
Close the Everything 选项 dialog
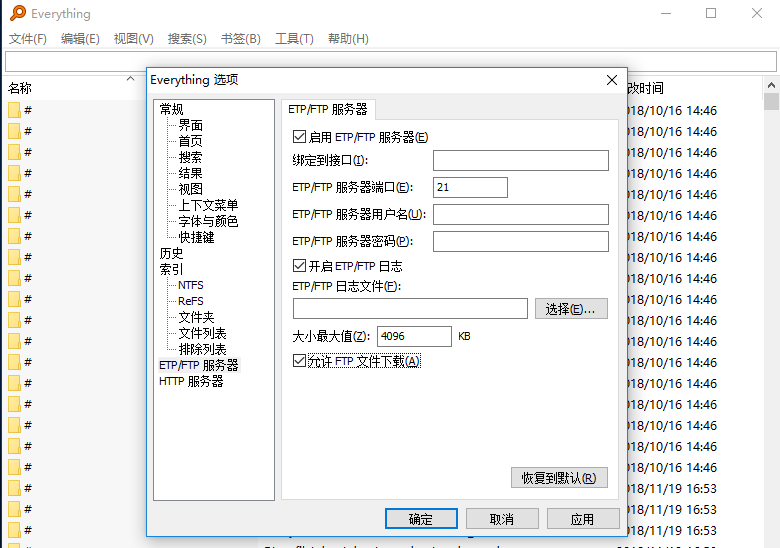(x=612, y=80)
